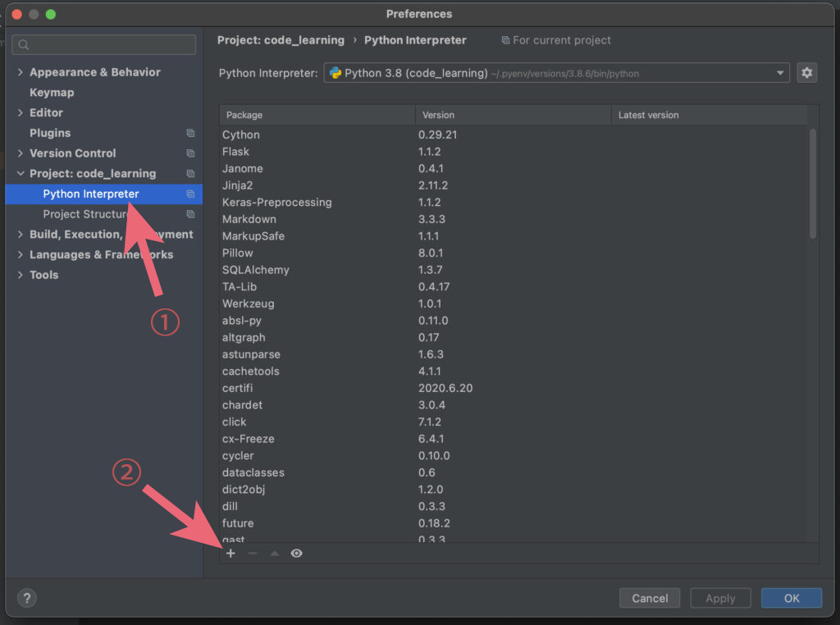Select the dataclasses package row
This screenshot has height=625, width=840.
coord(514,472)
